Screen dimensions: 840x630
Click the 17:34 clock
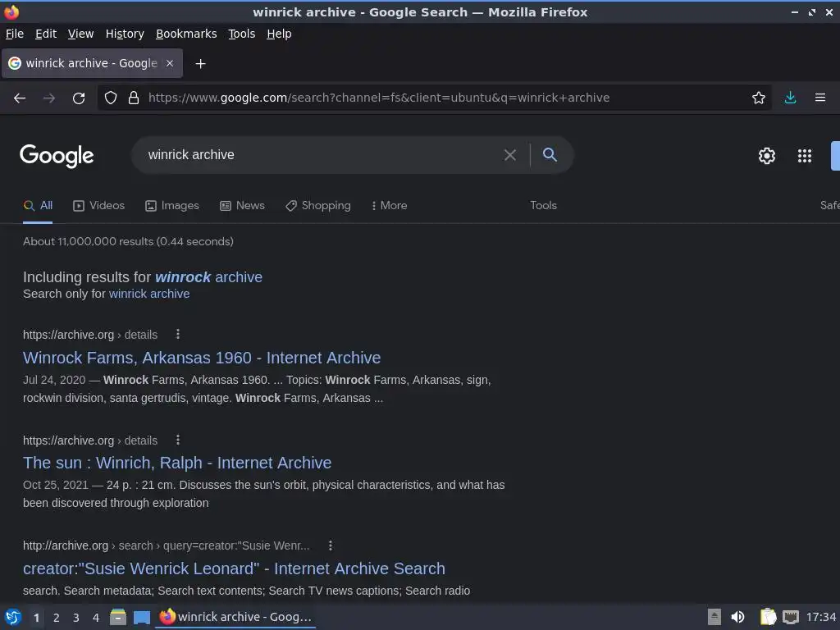click(820, 617)
